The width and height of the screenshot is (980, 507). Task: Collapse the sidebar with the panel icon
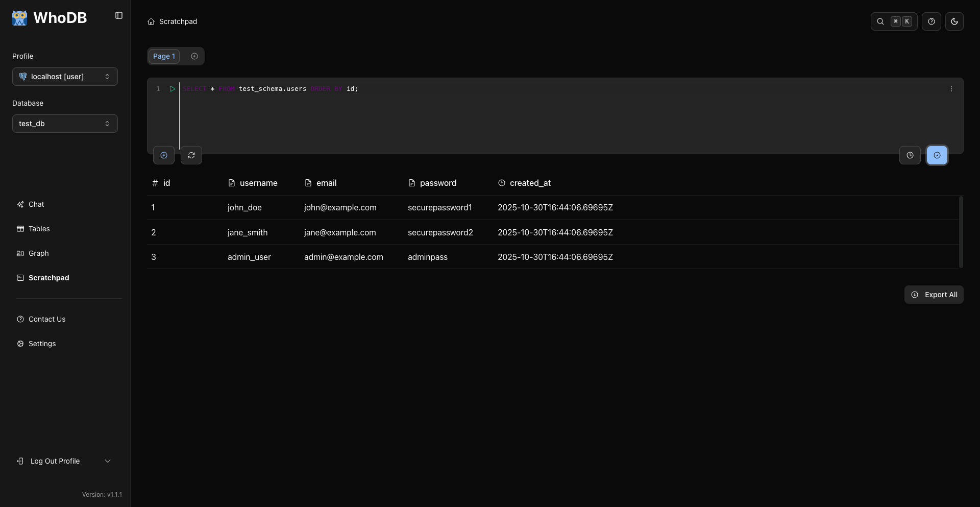118,15
